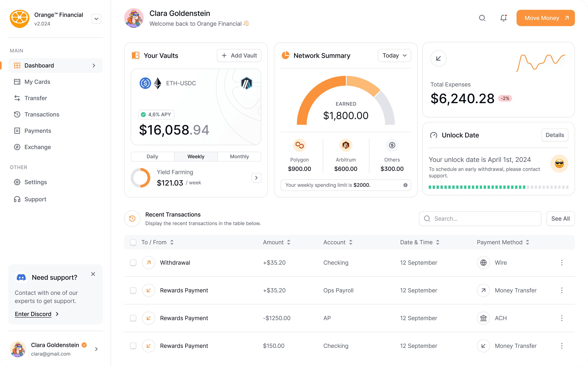Image resolution: width=588 pixels, height=367 pixels.
Task: Open notifications via the bell icon
Action: click(503, 18)
